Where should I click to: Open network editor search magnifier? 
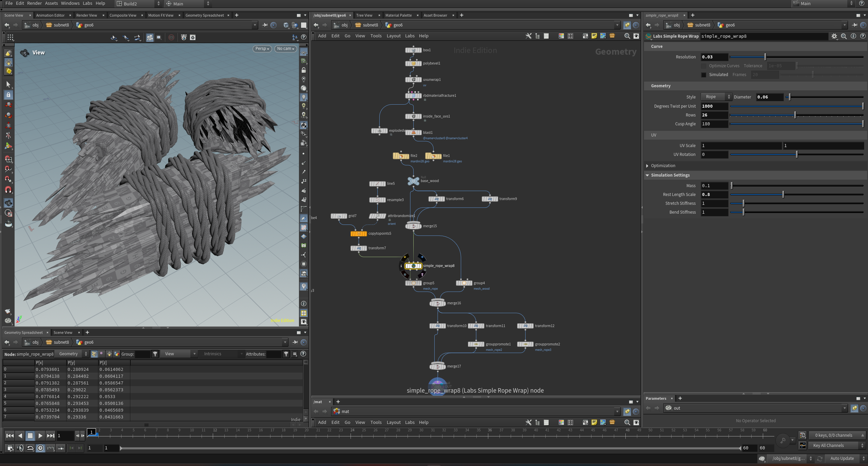point(627,36)
